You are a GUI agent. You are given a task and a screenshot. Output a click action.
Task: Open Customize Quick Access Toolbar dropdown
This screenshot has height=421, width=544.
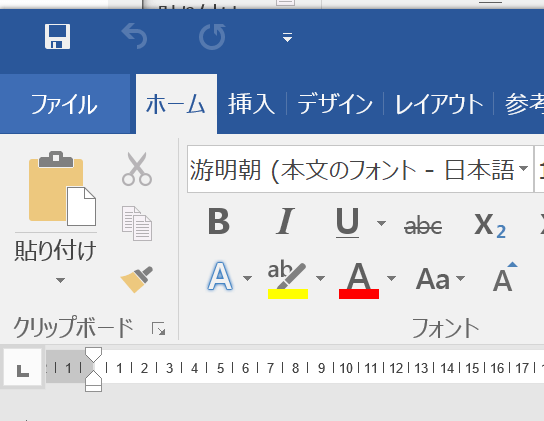coord(287,37)
